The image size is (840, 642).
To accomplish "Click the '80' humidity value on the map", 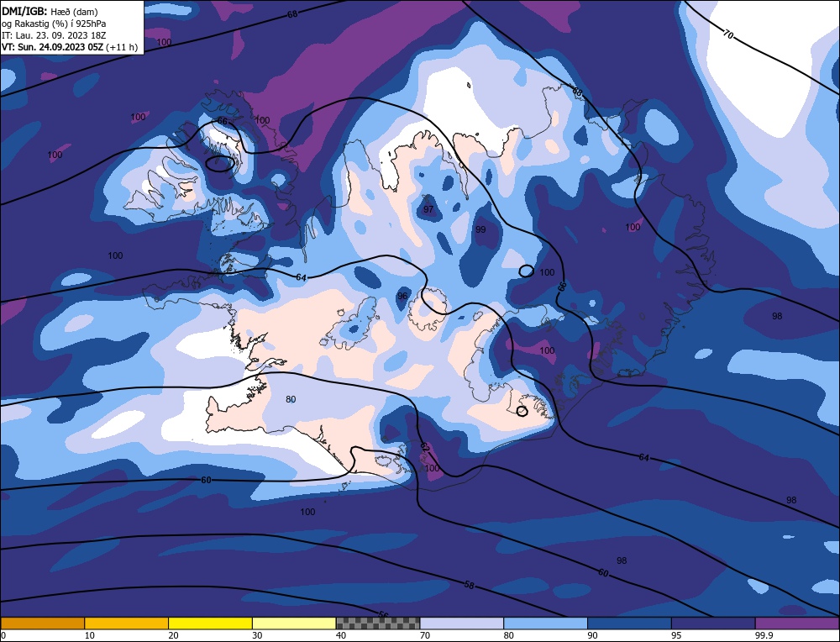I will pyautogui.click(x=291, y=399).
